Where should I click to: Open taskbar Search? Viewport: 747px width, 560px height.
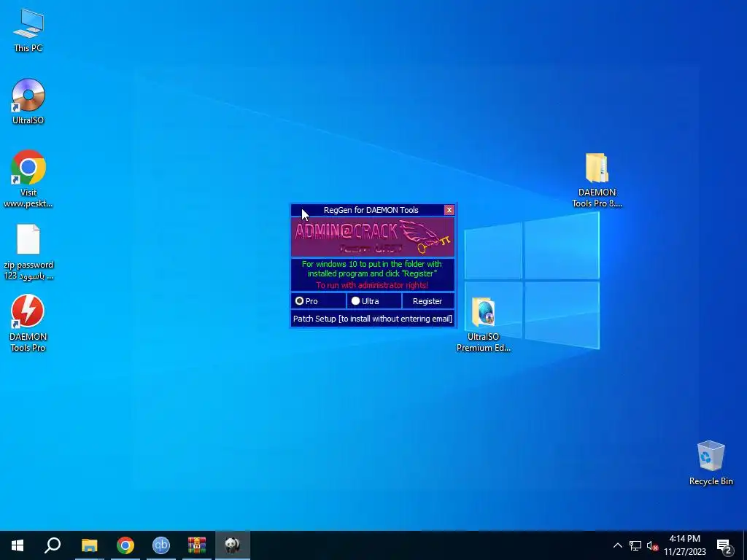coord(53,545)
